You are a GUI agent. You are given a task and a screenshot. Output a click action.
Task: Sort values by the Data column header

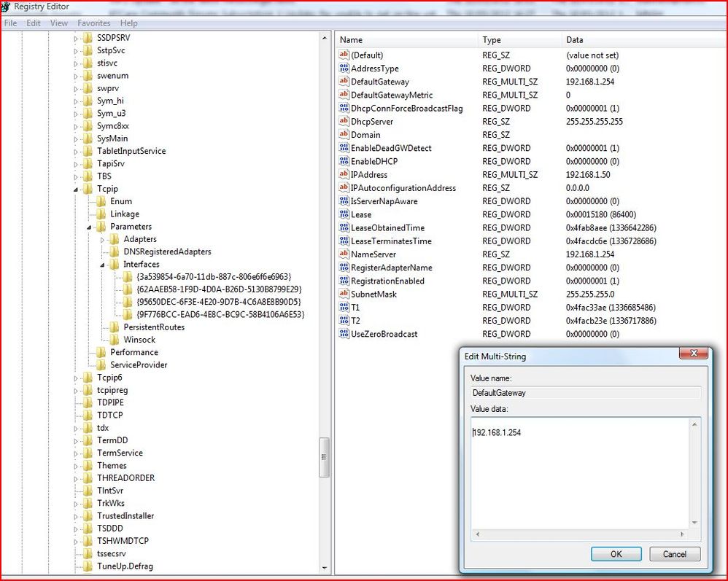(644, 40)
